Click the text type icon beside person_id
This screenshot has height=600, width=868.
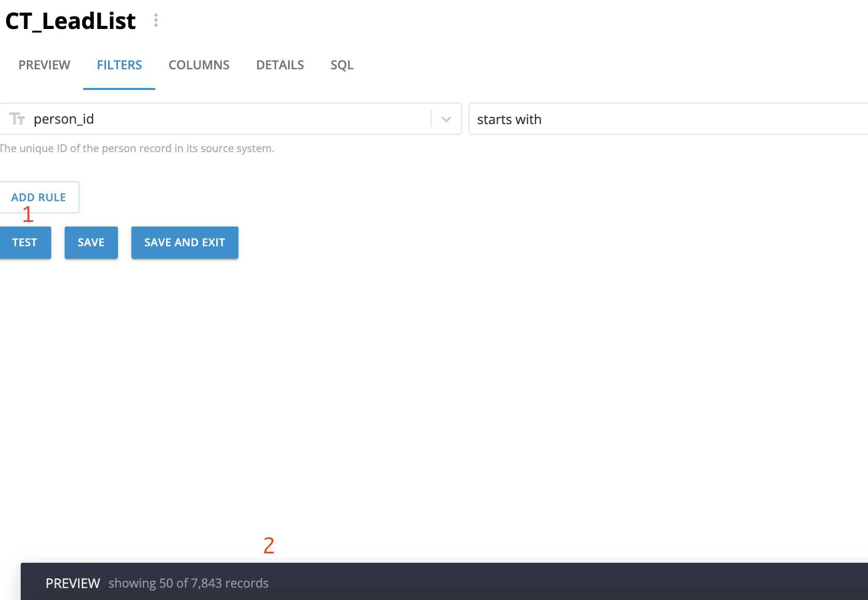pos(17,119)
